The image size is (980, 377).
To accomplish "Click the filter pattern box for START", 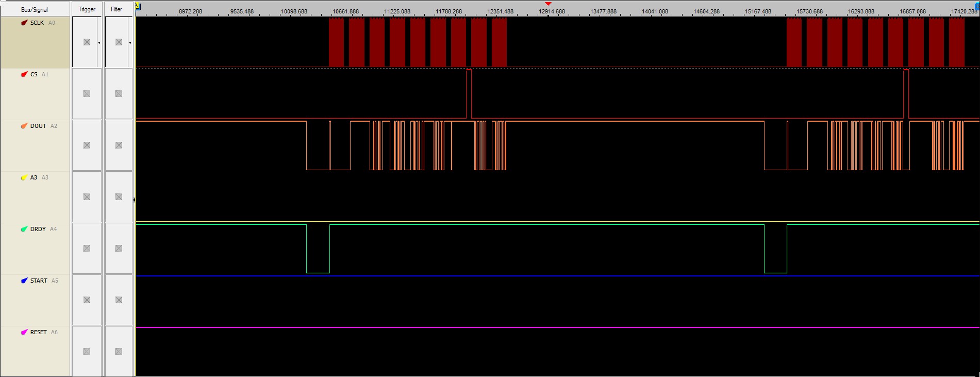I will point(119,300).
